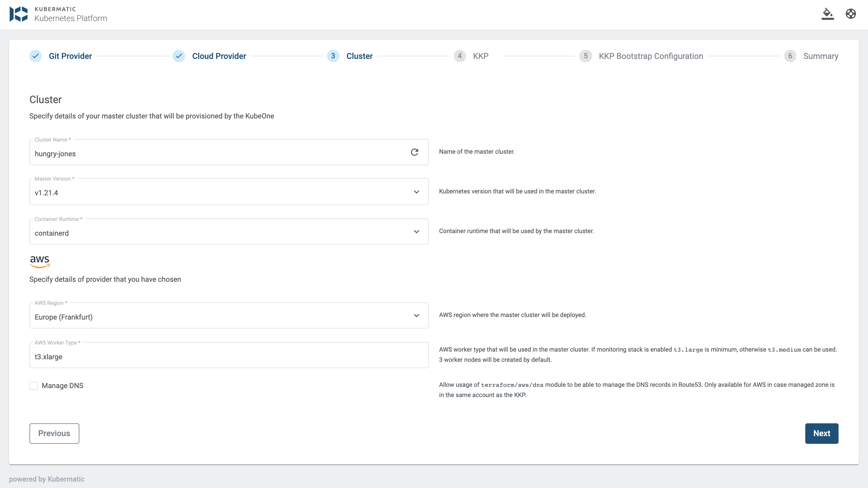Screen dimensions: 868x488
Task: Expand the AWS Region dropdown arrow
Action: pyautogui.click(x=416, y=315)
